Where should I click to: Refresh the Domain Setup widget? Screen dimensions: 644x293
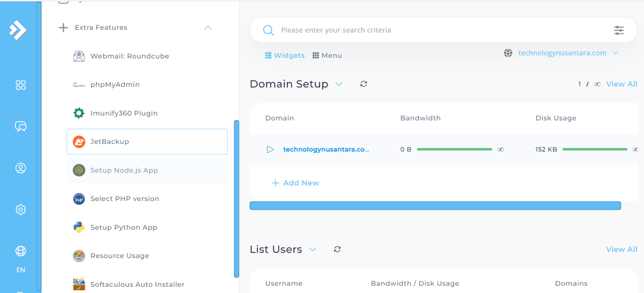(364, 84)
